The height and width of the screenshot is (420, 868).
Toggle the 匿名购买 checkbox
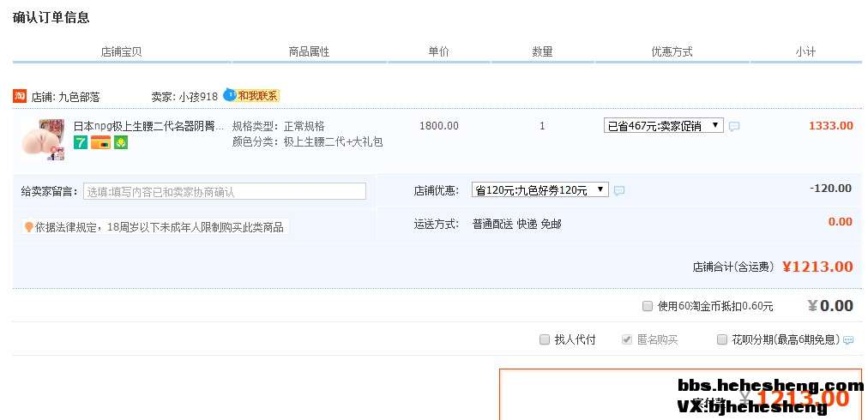click(x=627, y=339)
